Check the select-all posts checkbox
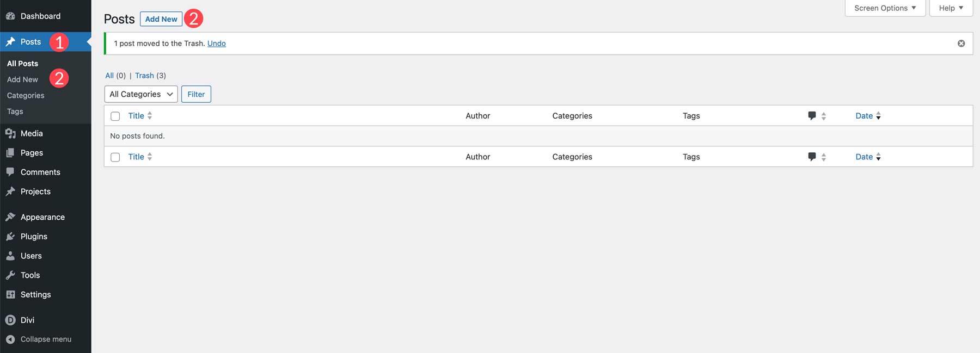The width and height of the screenshot is (980, 353). 115,116
